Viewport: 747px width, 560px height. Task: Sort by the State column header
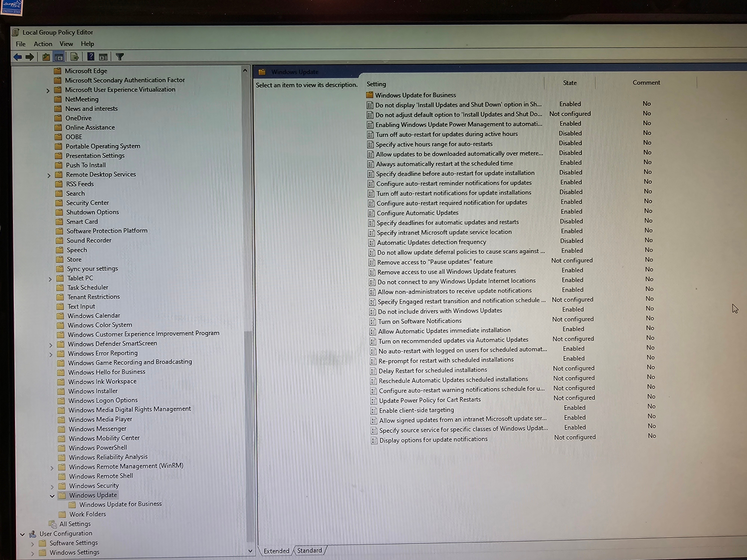coord(570,83)
